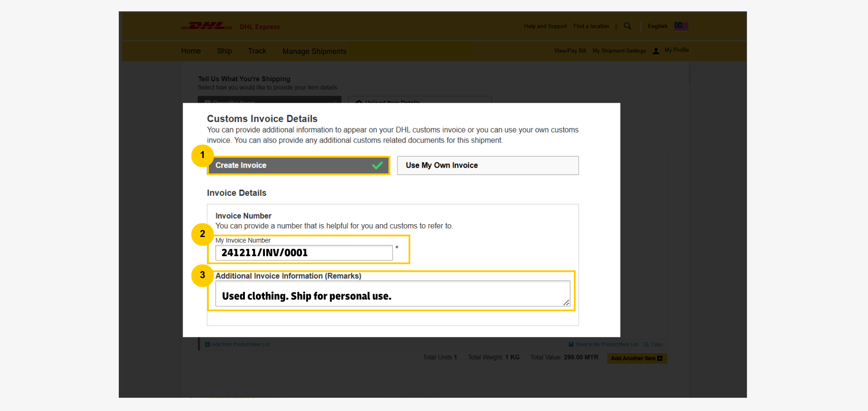Open Manage Shipments menu
The image size is (868, 411).
(x=314, y=51)
